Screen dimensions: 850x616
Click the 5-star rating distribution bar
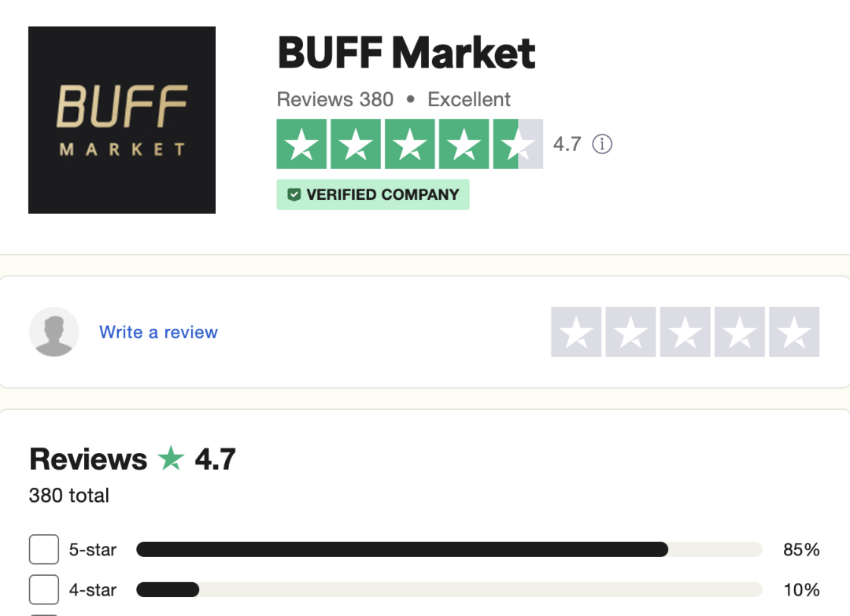coord(449,549)
